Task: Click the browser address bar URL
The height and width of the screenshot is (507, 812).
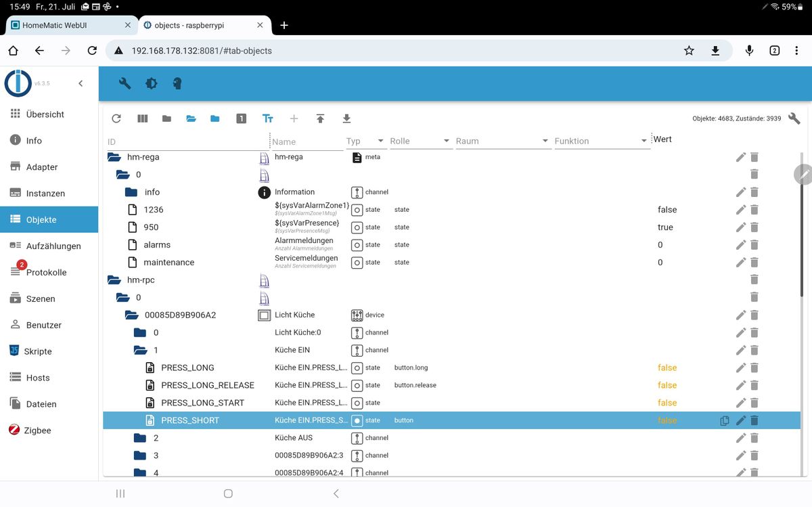Action: [x=202, y=51]
